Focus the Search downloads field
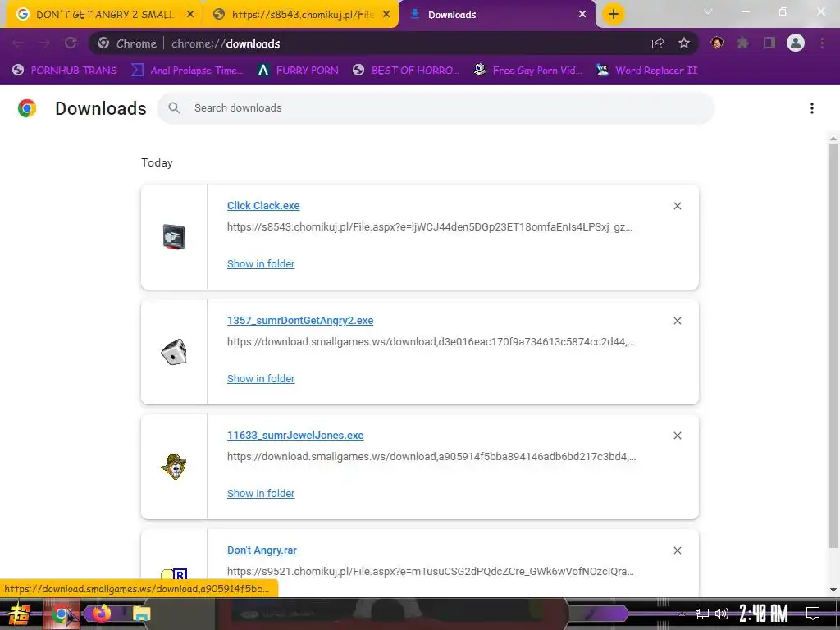 tap(436, 108)
